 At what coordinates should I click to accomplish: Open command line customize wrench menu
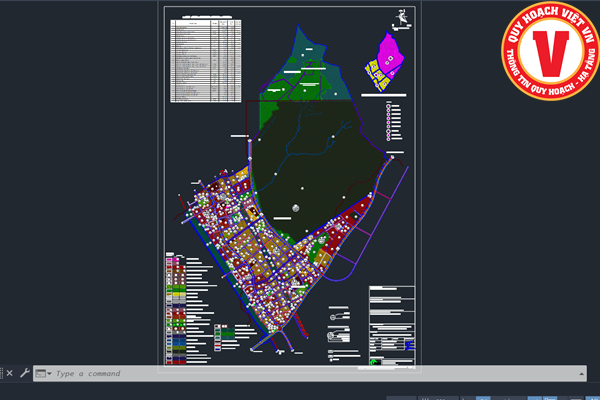point(24,373)
